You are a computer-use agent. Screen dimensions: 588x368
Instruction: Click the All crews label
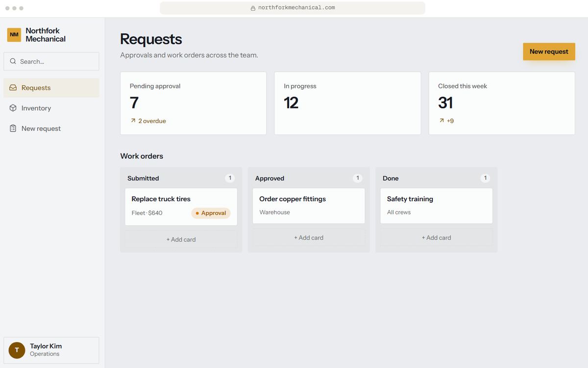pos(399,212)
